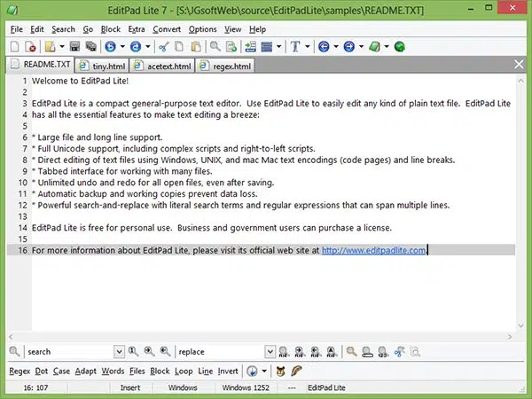This screenshot has height=399, width=532.
Task: Open the Block menu
Action: [x=111, y=29]
